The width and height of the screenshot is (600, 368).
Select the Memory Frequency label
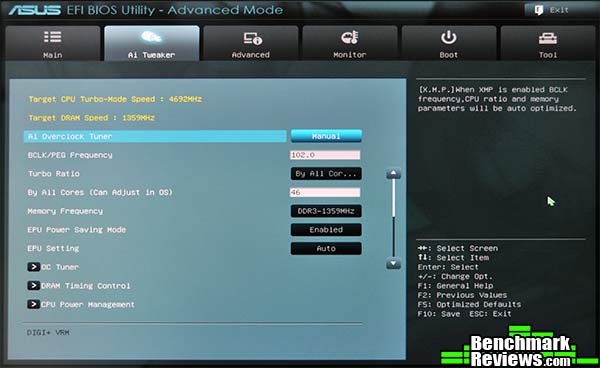(65, 211)
